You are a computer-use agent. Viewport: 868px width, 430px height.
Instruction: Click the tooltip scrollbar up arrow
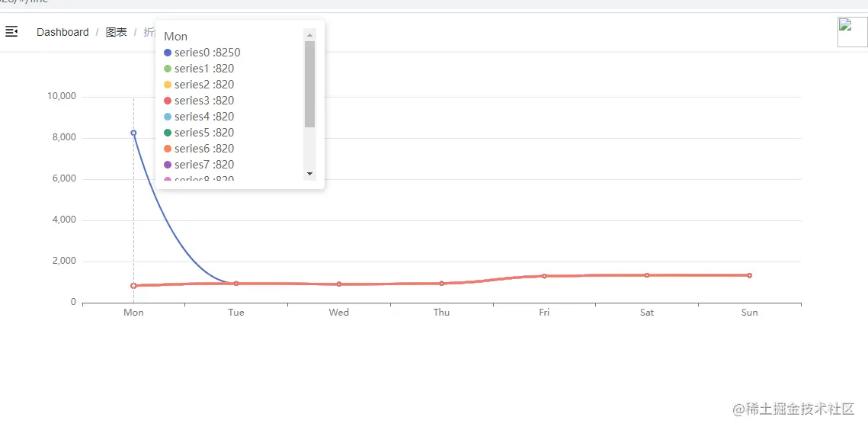309,34
